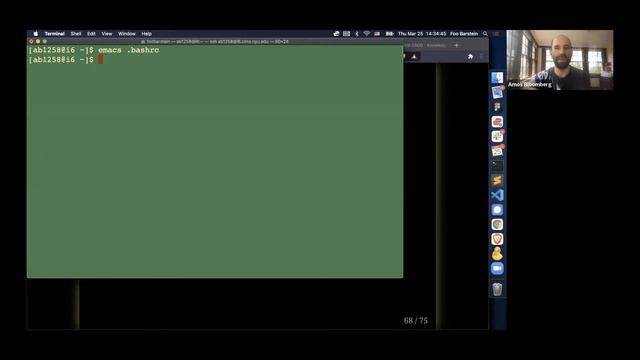Open Preview from the dock
640x360 pixels.
[x=497, y=92]
